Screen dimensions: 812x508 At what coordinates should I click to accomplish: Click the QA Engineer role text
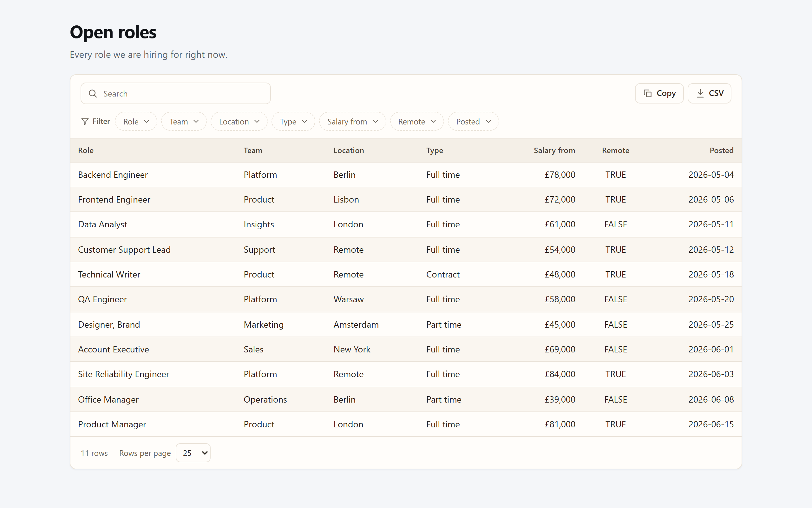tap(102, 299)
